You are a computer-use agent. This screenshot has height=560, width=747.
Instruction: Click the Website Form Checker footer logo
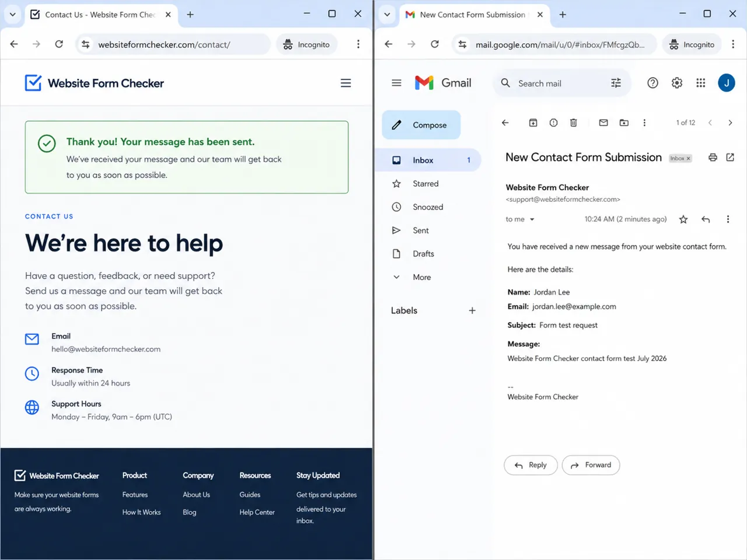click(x=57, y=475)
